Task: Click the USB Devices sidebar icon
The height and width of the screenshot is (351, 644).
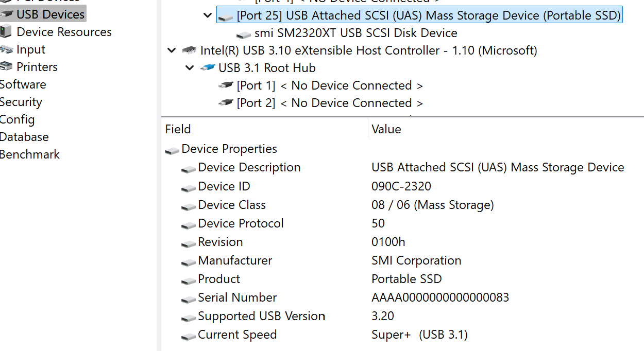Action: click(x=7, y=14)
